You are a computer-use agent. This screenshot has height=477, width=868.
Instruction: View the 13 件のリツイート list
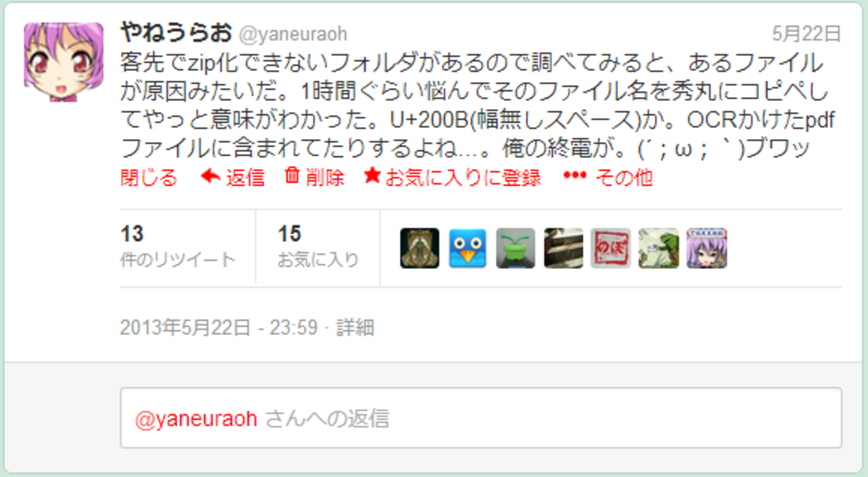(178, 246)
